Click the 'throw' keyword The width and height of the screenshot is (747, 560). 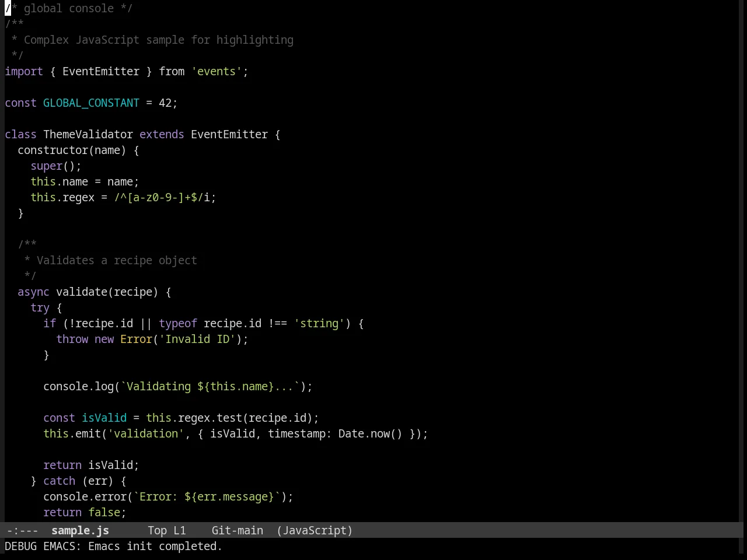tap(72, 339)
